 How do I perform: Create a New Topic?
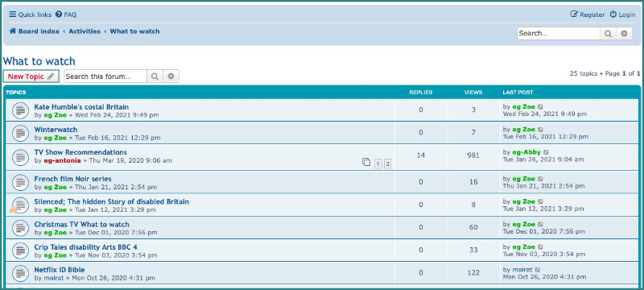31,77
